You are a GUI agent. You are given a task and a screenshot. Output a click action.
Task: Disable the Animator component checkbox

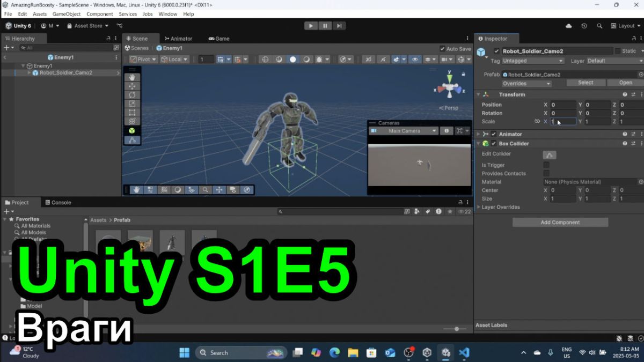494,134
